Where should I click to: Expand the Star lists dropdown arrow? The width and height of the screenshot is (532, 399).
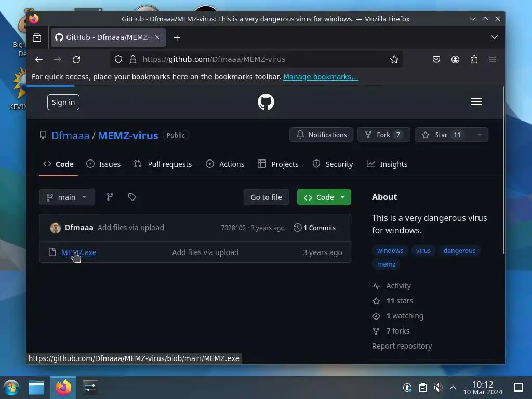pyautogui.click(x=480, y=135)
